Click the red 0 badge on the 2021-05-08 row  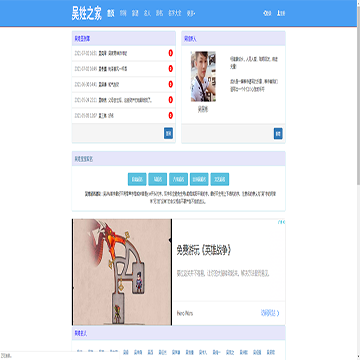pyautogui.click(x=171, y=115)
